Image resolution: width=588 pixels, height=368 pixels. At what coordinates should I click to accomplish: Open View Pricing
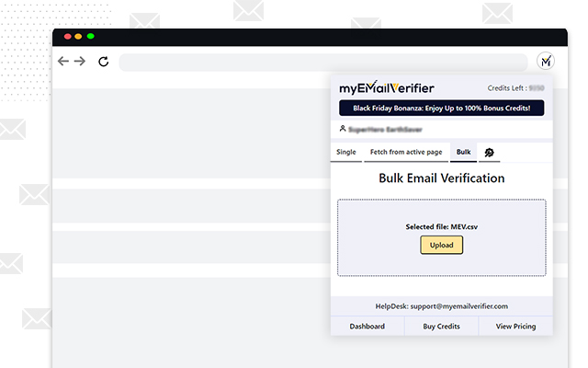[x=515, y=327]
